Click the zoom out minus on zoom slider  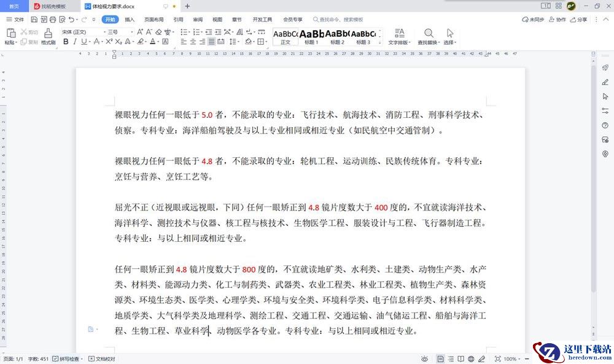tap(527, 359)
